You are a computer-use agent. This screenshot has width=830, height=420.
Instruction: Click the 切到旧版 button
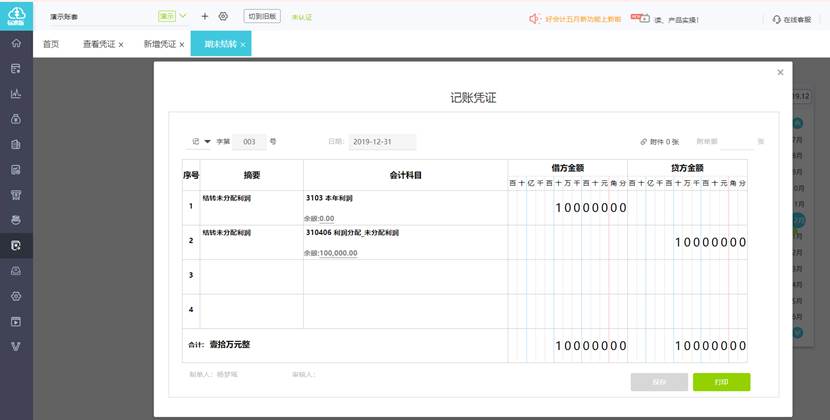coord(262,17)
